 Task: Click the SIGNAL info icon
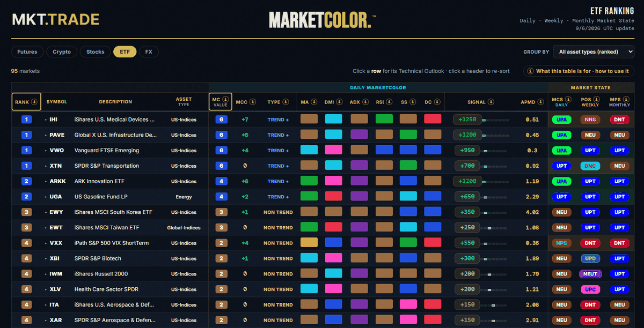point(491,102)
